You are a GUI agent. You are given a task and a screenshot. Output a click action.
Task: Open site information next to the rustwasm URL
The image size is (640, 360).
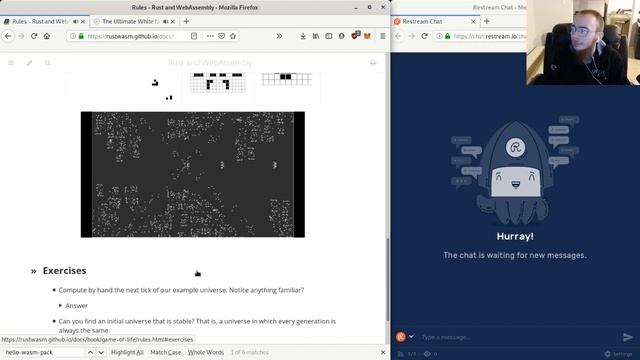pos(73,36)
